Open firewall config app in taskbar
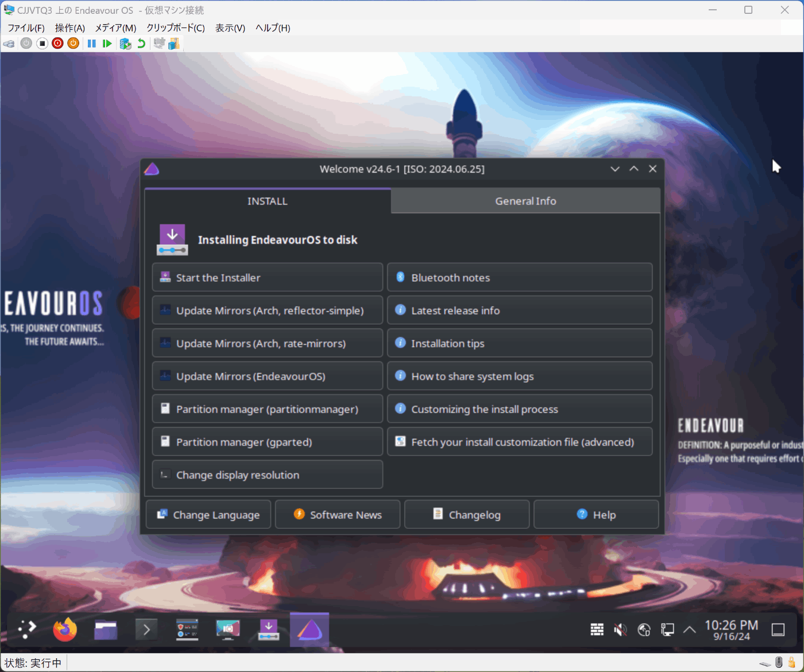 (x=187, y=630)
